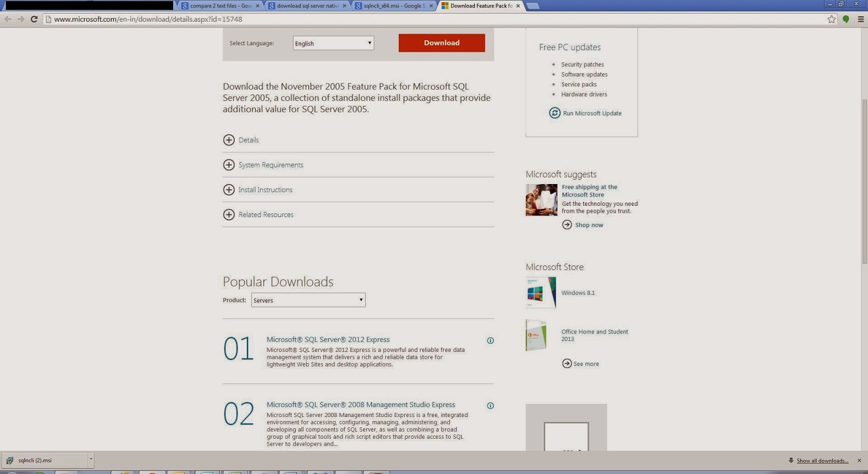
Task: Click the Office Home and Student thumbnail
Action: pos(536,335)
